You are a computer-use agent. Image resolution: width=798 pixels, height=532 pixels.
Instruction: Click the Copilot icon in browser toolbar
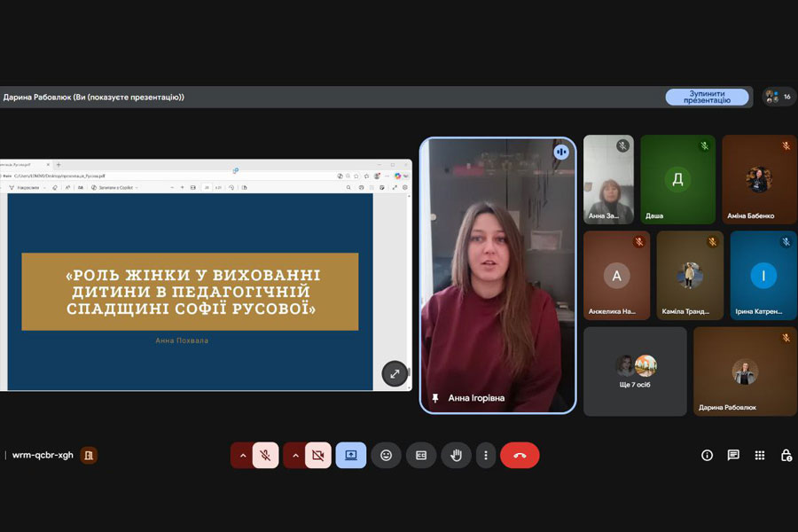point(397,176)
